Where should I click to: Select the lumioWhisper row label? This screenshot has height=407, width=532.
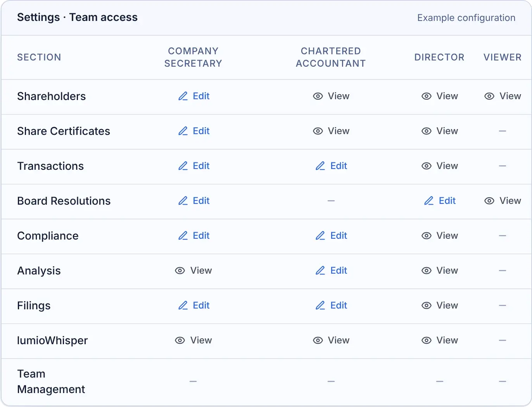pos(53,340)
